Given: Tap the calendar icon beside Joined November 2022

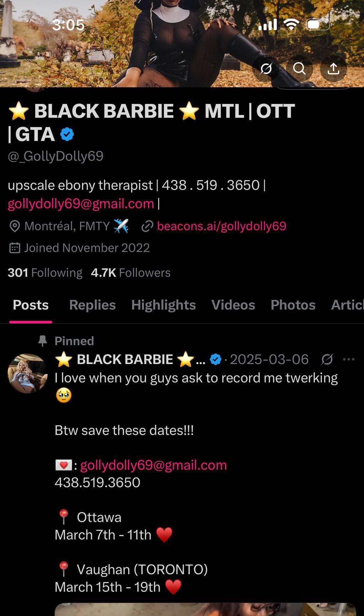Looking at the screenshot, I should tap(15, 248).
